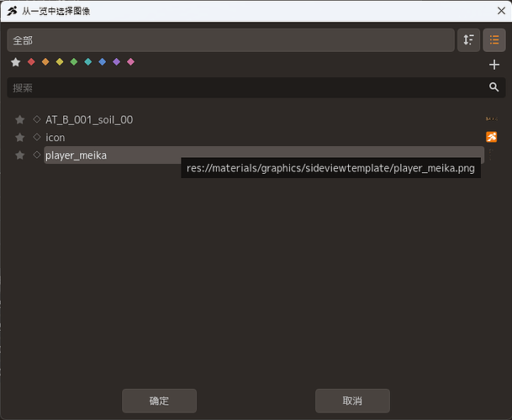Click the plus add image button

click(x=494, y=65)
